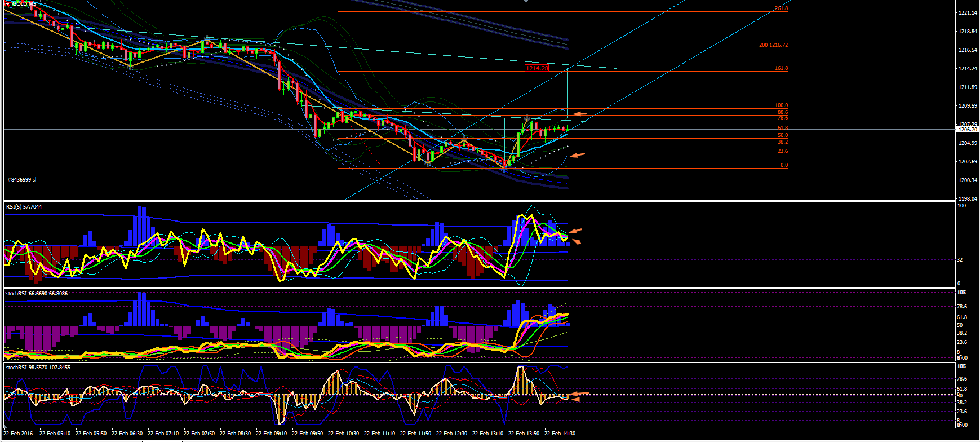
Task: Open the GOLD,M5 chart dropdown triangle
Action: tap(7, 4)
